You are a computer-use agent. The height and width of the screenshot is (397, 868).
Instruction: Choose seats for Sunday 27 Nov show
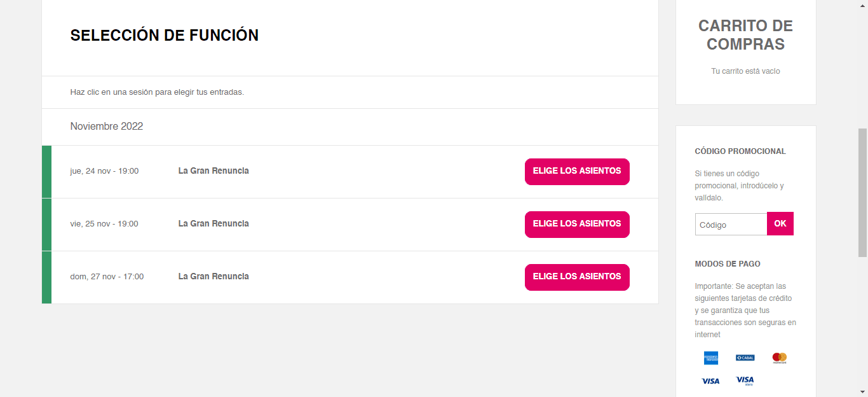577,277
